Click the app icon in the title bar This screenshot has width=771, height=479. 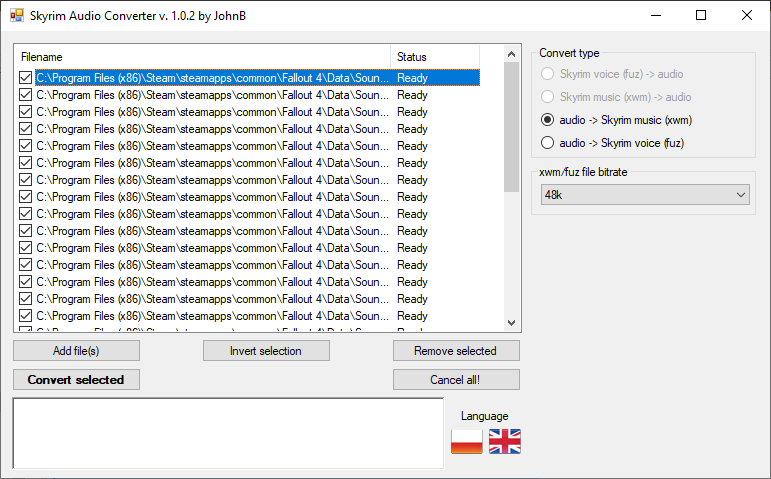pyautogui.click(x=17, y=15)
